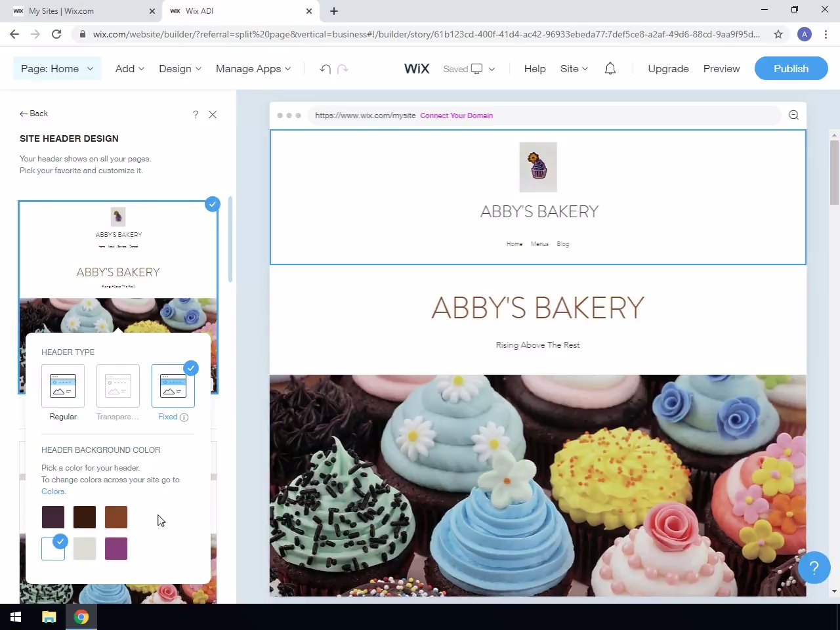Image resolution: width=840 pixels, height=630 pixels.
Task: Click the ABBY'S BAKERY header title
Action: point(539,211)
